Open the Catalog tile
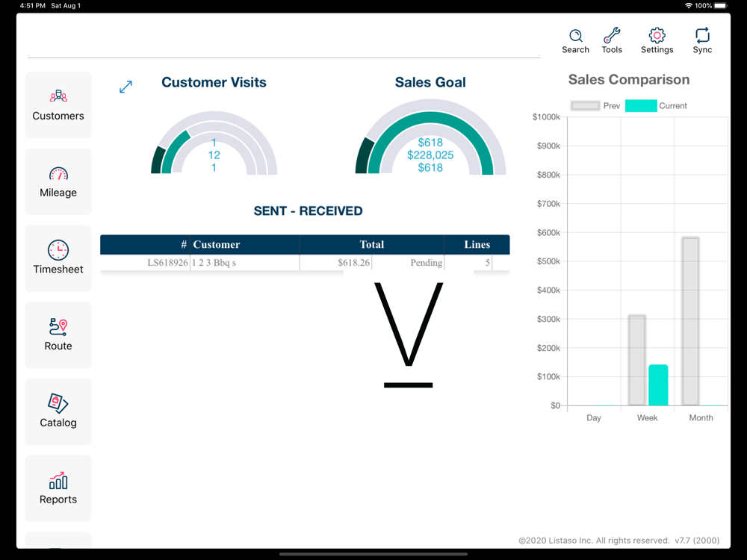747x560 pixels. [x=58, y=412]
